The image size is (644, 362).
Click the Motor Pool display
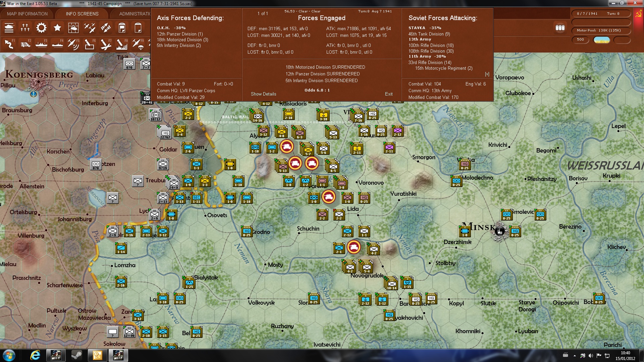click(x=601, y=31)
